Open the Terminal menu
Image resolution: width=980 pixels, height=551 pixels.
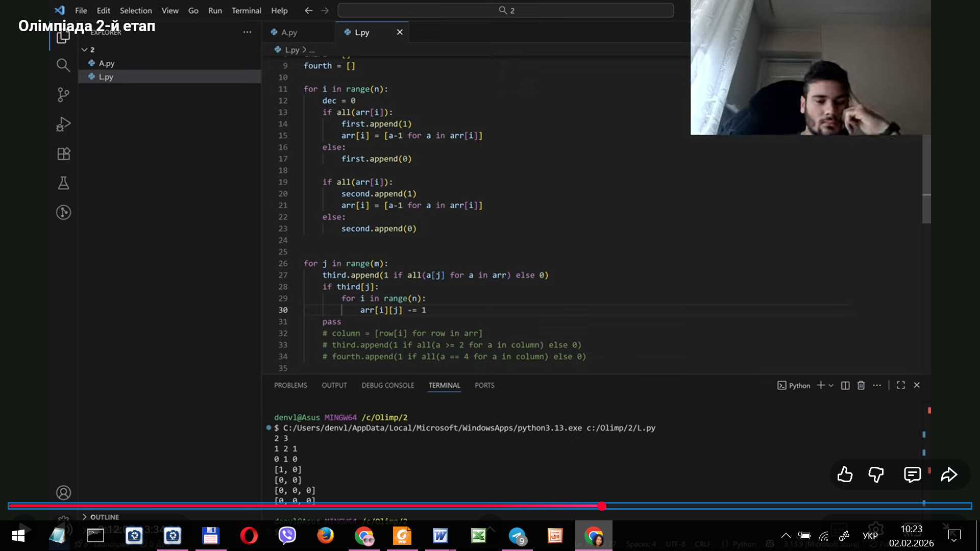pyautogui.click(x=246, y=10)
